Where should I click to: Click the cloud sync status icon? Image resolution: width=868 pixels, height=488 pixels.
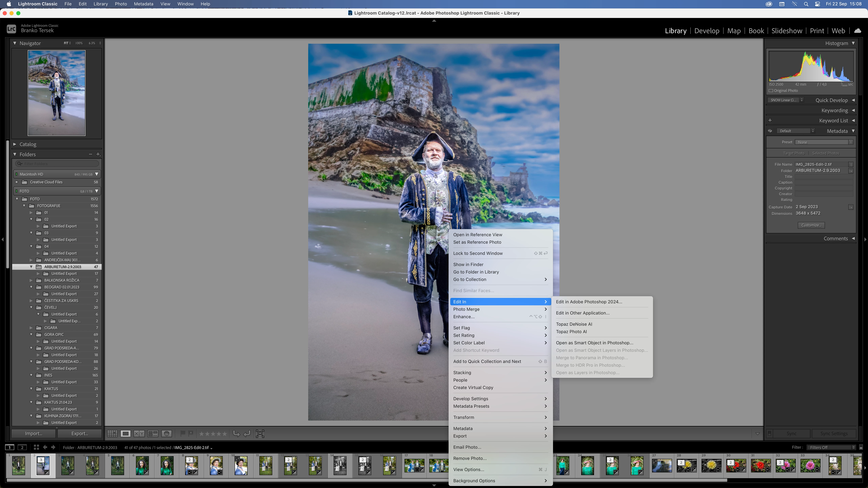[857, 31]
